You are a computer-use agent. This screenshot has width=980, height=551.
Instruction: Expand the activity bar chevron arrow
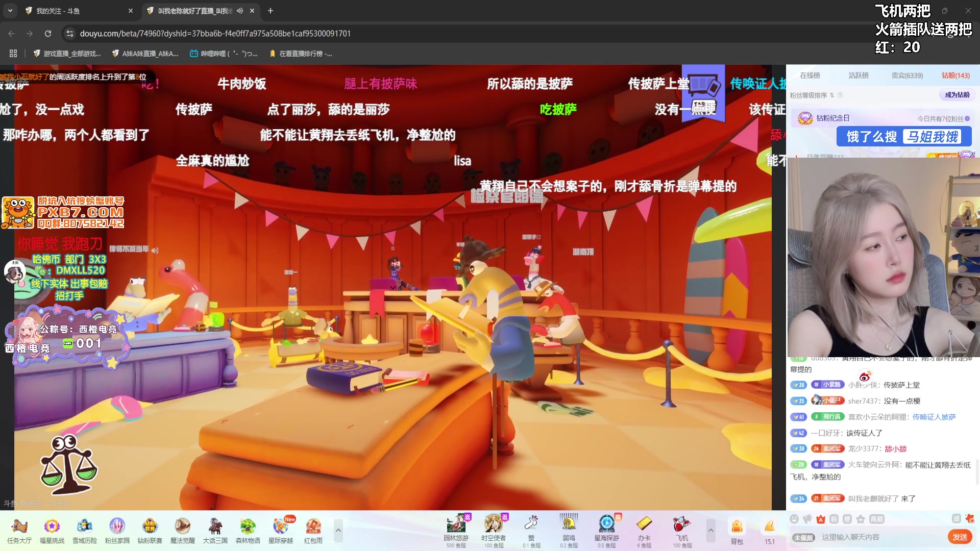click(x=338, y=531)
